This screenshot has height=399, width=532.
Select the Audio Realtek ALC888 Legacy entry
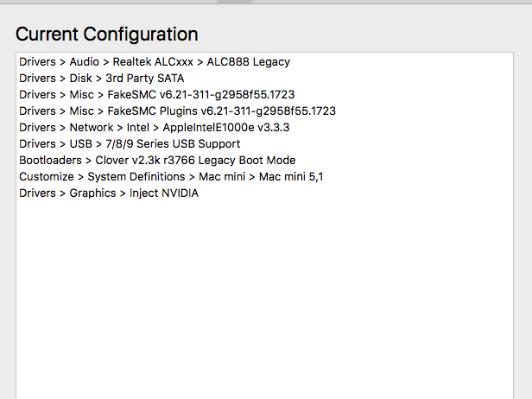[155, 62]
